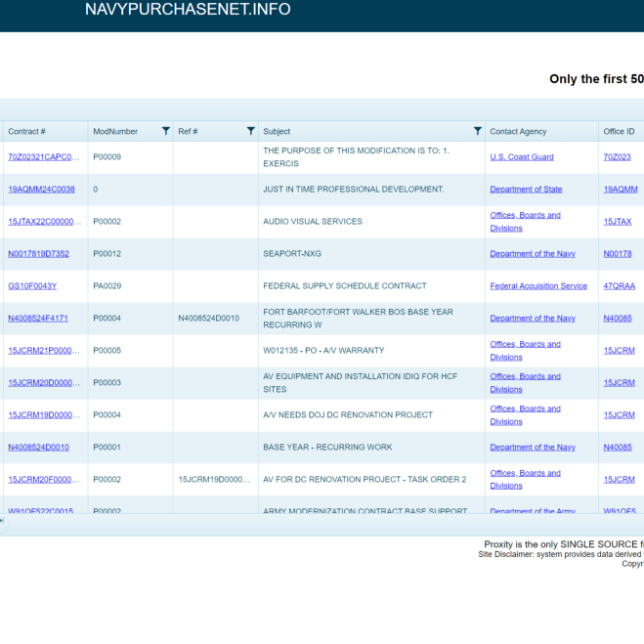Open office ID 47QRAA
This screenshot has width=644, height=644.
click(x=620, y=286)
